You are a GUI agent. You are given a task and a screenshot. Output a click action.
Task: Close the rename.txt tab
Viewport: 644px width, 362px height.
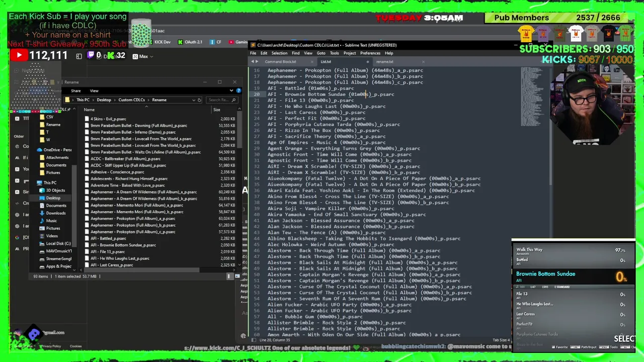(x=423, y=62)
